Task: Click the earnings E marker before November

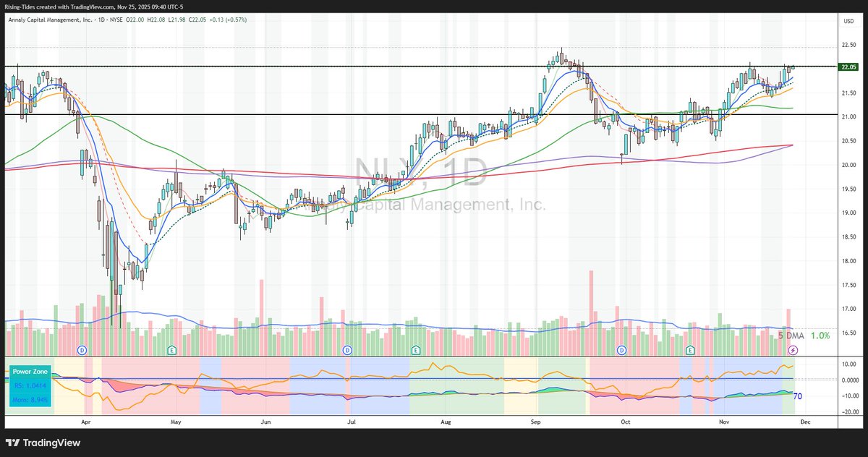Action: (691, 350)
